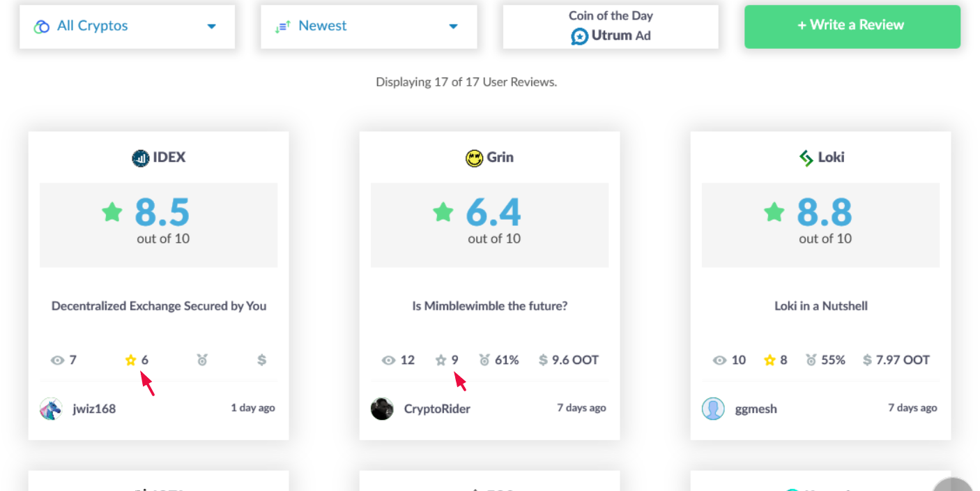980x491 pixels.
Task: Click the green star beside 8.8 rating
Action: tap(774, 212)
